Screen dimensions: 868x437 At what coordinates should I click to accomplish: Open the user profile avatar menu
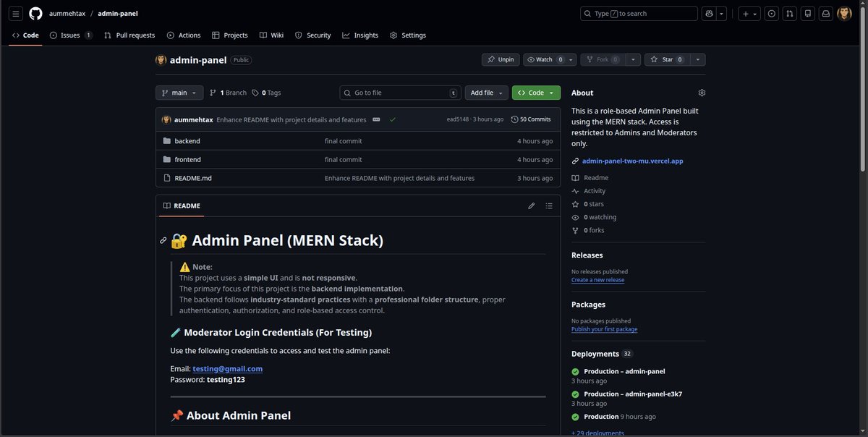(x=844, y=14)
